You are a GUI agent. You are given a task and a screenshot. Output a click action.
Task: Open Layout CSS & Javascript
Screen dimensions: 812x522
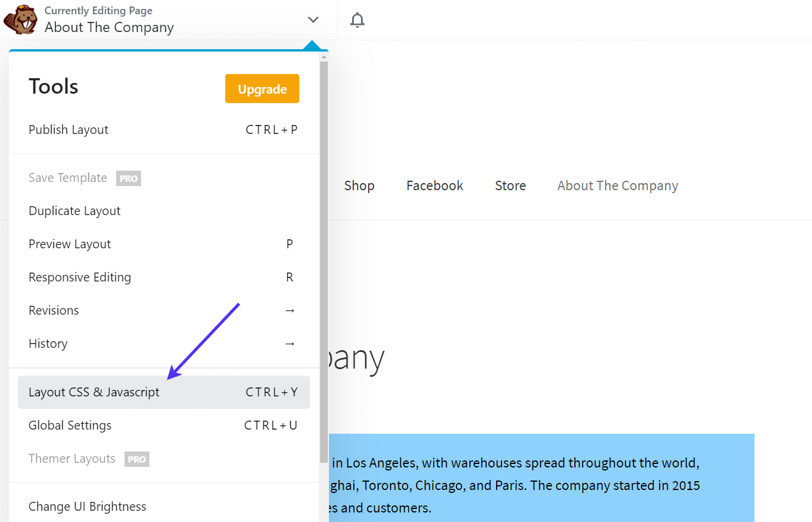[x=94, y=392]
